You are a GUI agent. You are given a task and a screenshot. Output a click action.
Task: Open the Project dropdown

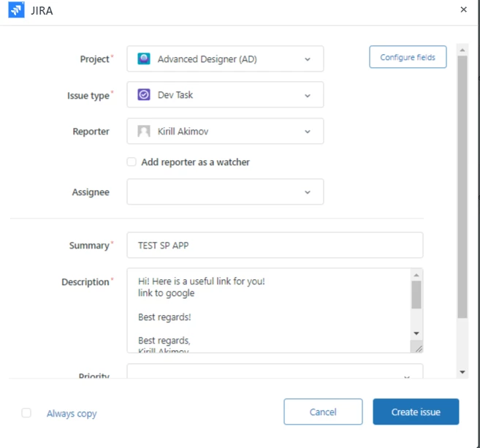tap(225, 58)
